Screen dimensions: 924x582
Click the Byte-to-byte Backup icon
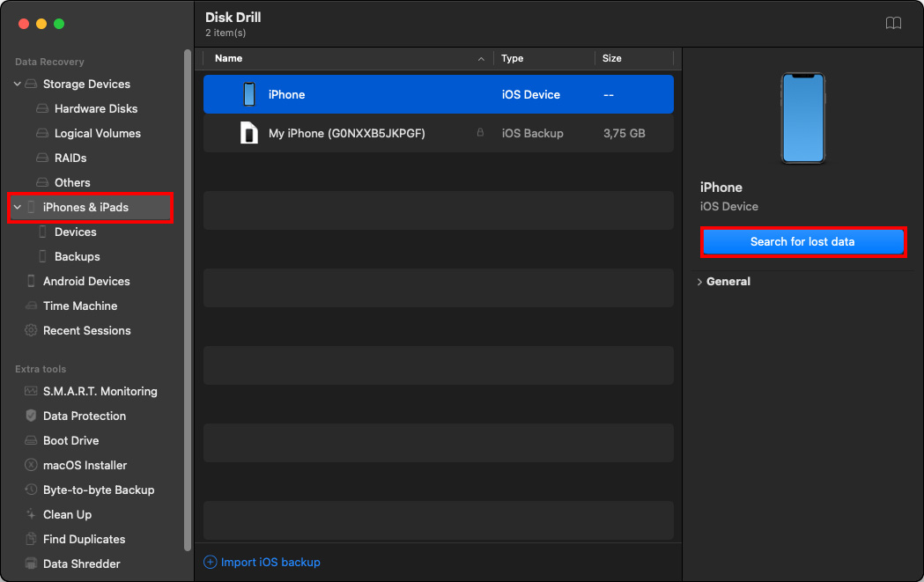point(31,490)
